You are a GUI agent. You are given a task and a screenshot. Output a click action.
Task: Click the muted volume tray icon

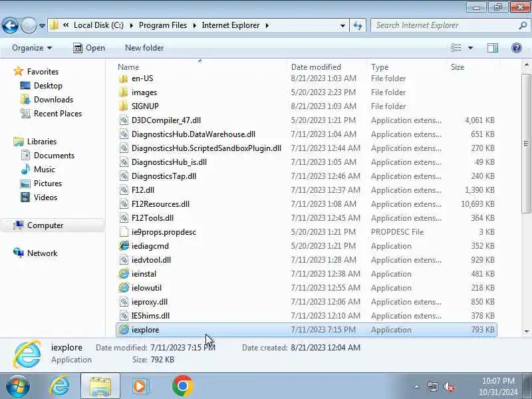click(x=450, y=387)
